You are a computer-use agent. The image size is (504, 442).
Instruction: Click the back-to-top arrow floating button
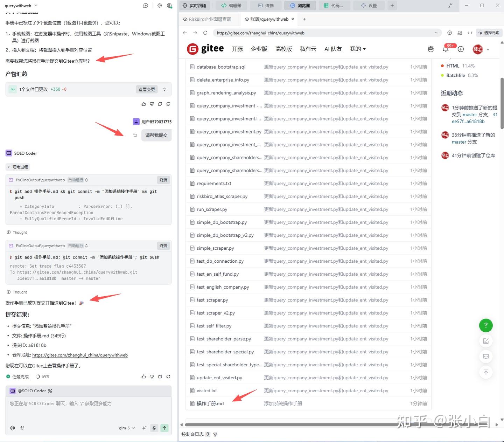486,372
